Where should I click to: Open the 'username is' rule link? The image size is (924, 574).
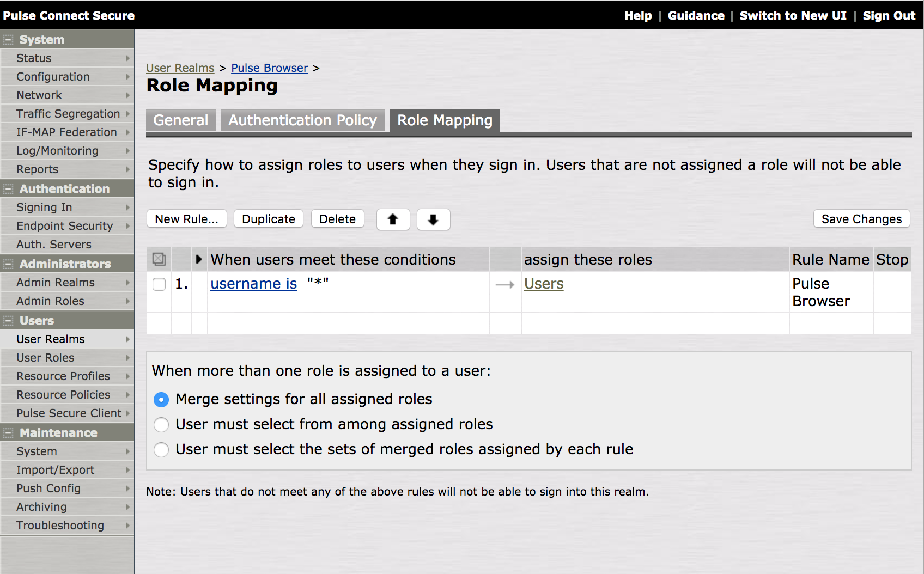pyautogui.click(x=253, y=284)
